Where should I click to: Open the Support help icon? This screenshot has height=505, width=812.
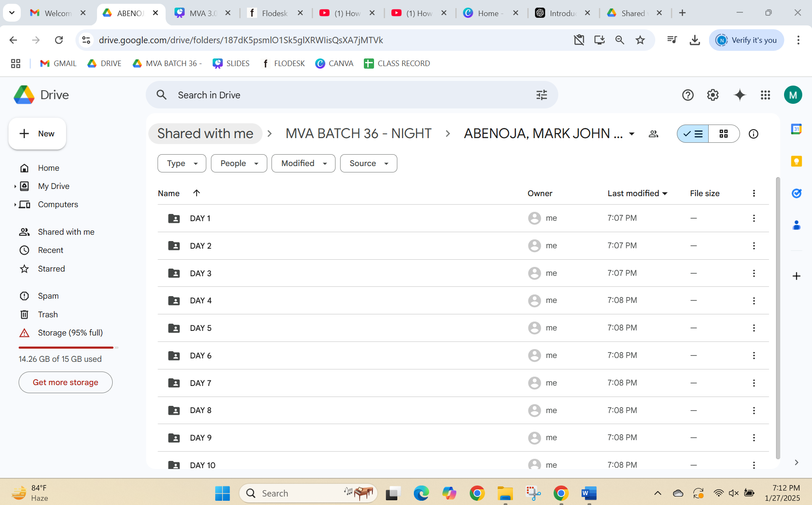point(687,95)
